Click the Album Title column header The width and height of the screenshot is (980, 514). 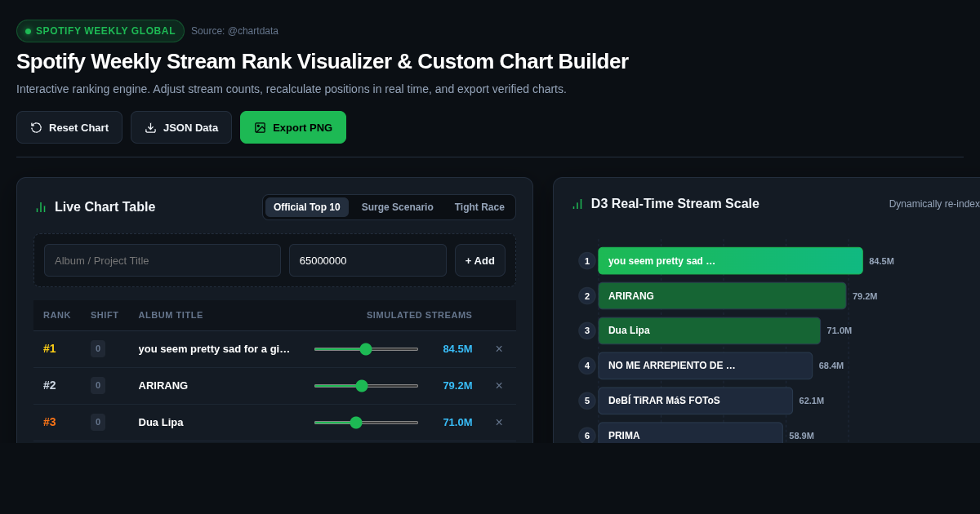[171, 315]
